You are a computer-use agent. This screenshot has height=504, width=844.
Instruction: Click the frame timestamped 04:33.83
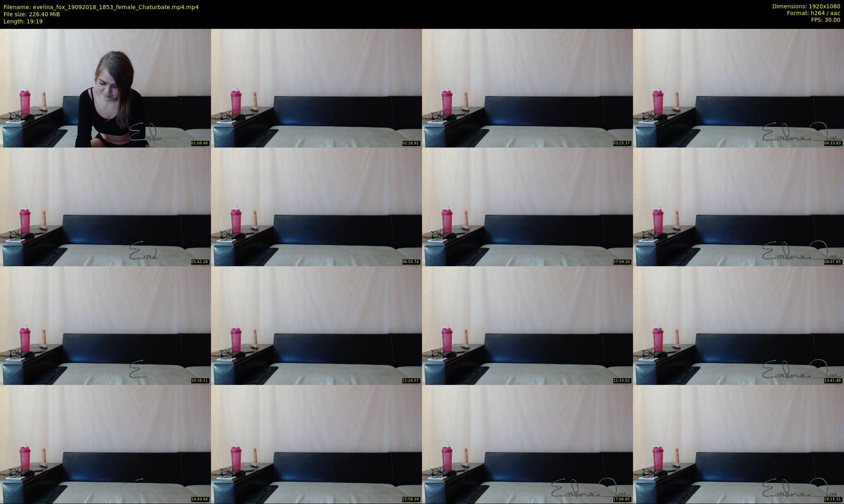pos(738,88)
